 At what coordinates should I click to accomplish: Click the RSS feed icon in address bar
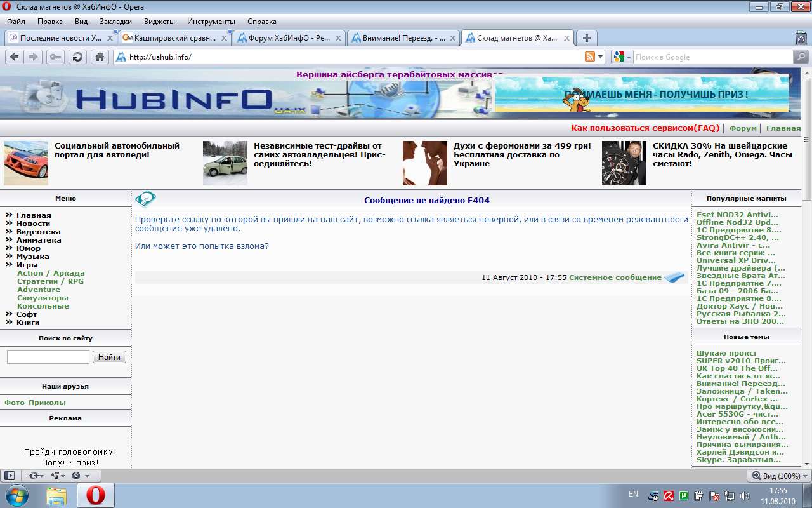pos(590,57)
